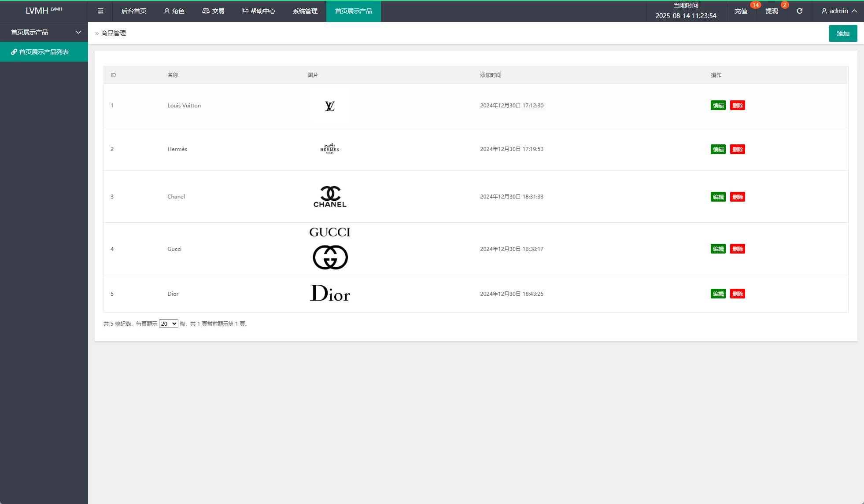Viewport: 864px width, 504px height.
Task: Open 系统管理 menu
Action: pos(305,11)
